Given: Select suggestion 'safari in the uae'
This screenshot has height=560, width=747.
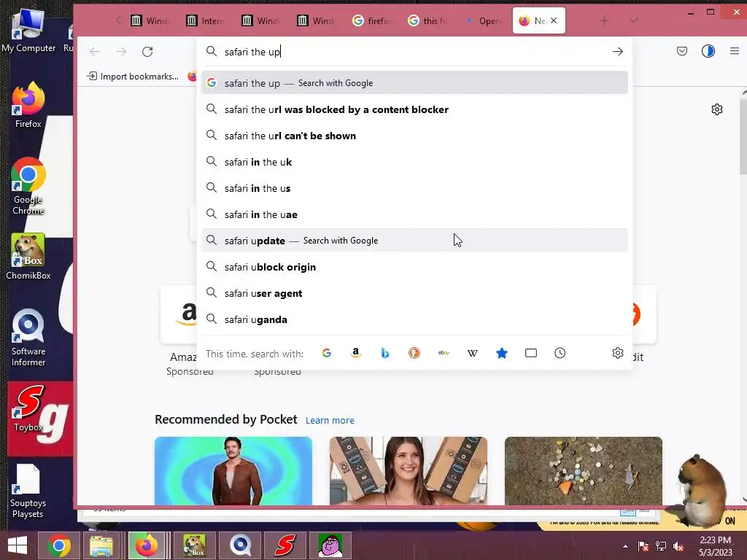Looking at the screenshot, I should tap(414, 214).
